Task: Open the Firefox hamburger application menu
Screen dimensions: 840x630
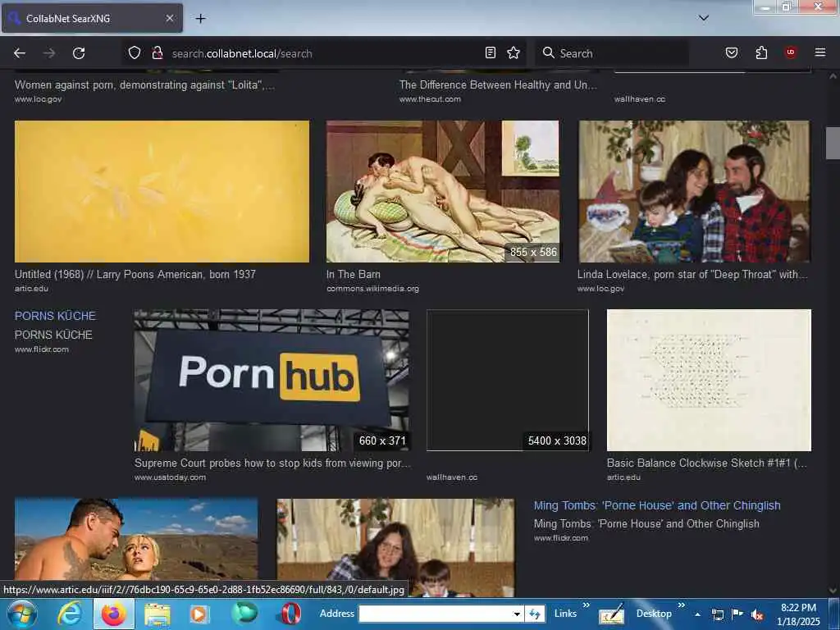Action: [820, 52]
